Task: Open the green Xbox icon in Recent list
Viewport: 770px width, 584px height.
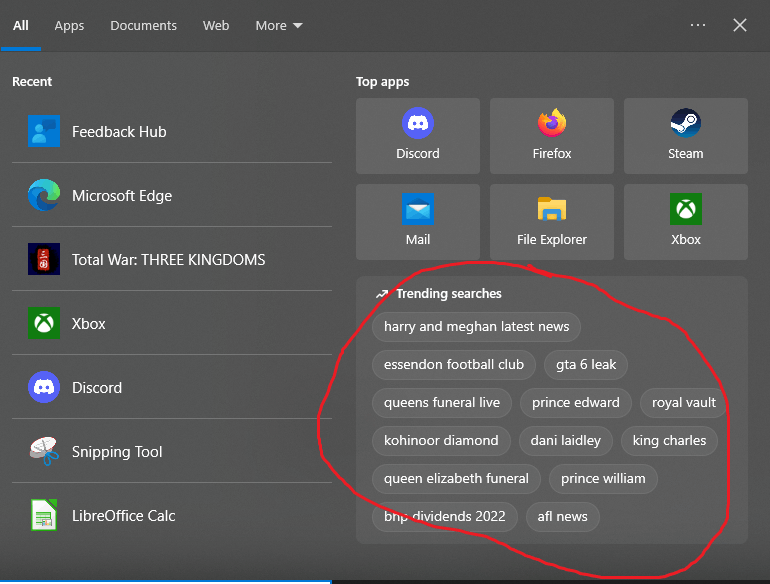Action: (x=44, y=323)
